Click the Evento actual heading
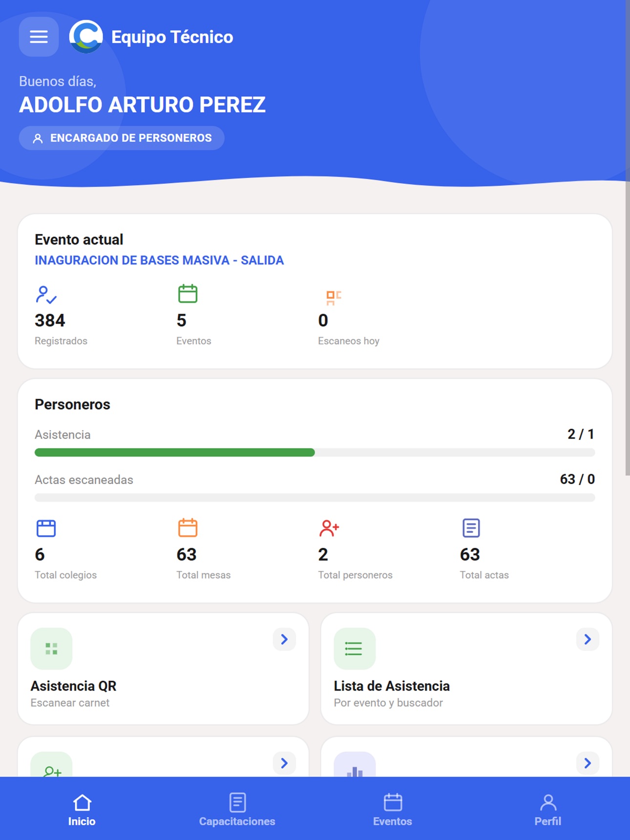Viewport: 630px width, 840px height. [79, 240]
